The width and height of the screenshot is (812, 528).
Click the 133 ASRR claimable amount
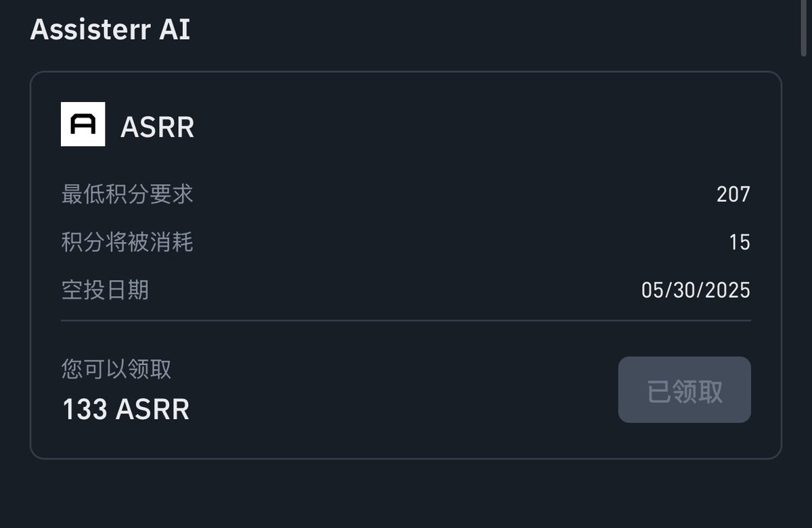(126, 409)
